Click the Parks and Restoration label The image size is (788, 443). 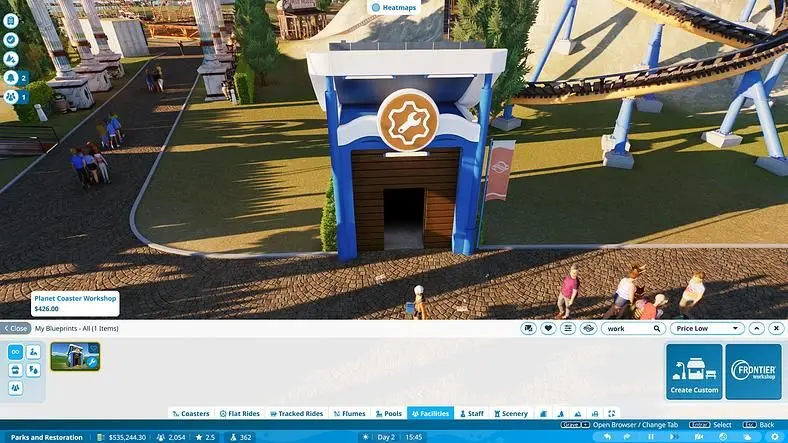[47, 437]
